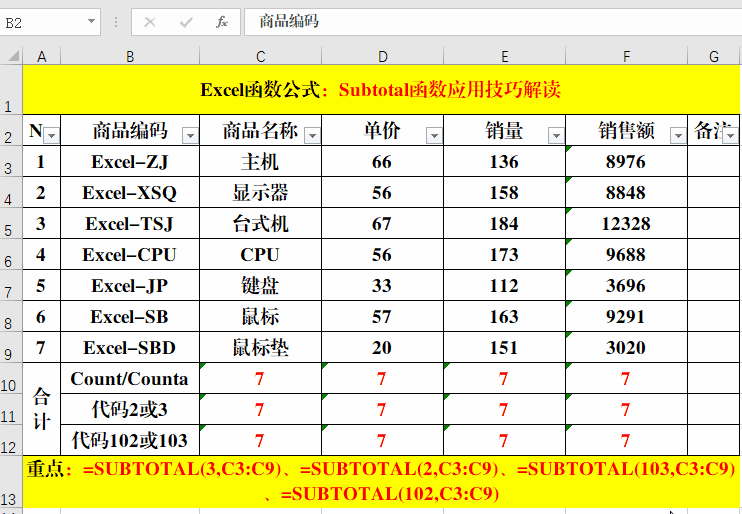Click cell Excel-XSQ
The height and width of the screenshot is (514, 742).
click(130, 192)
